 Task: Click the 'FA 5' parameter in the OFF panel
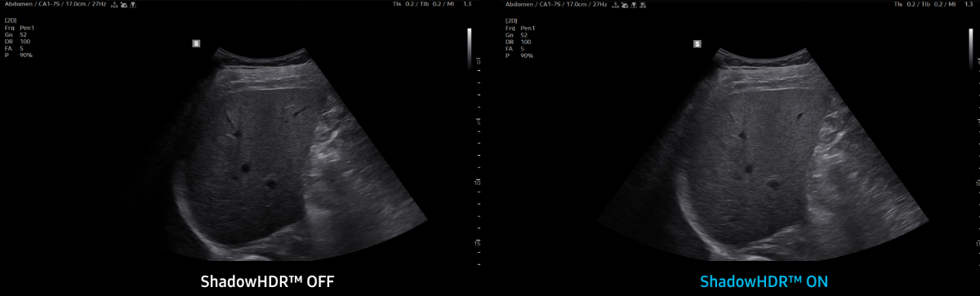point(15,48)
